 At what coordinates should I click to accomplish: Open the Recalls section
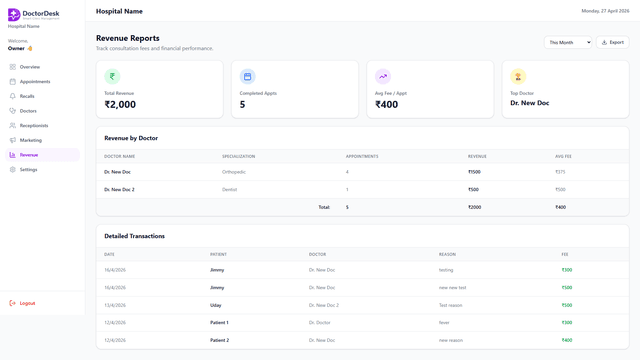(x=42, y=96)
